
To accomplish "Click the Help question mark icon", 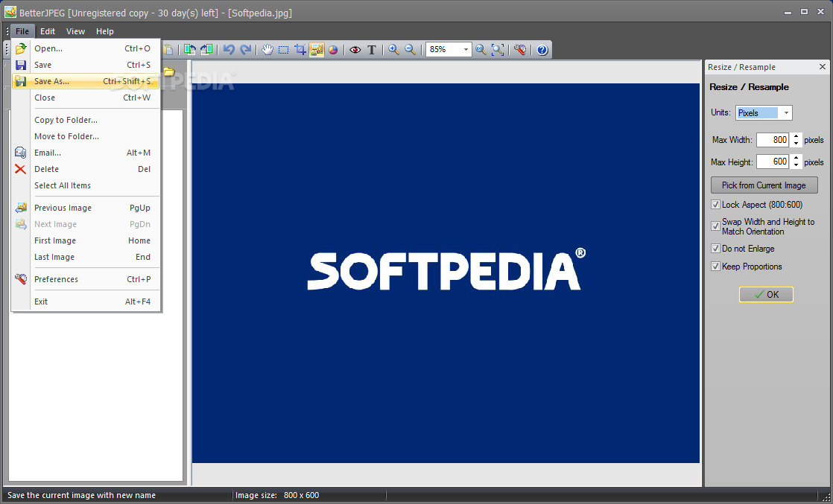I will 542,50.
